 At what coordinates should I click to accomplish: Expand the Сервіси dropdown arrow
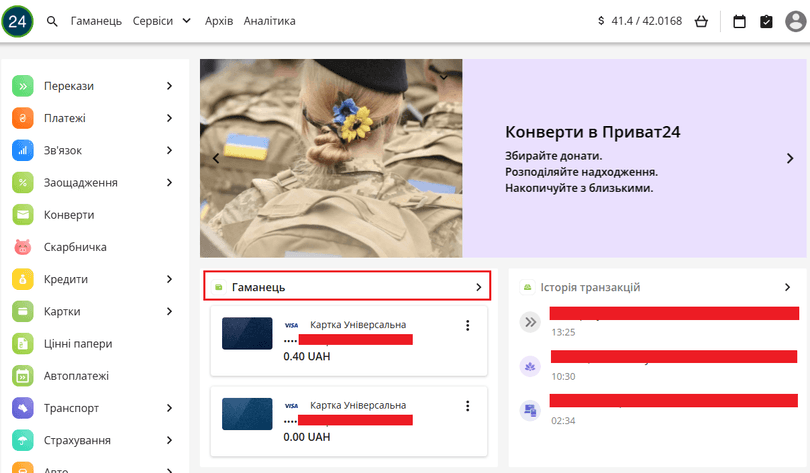[x=186, y=21]
